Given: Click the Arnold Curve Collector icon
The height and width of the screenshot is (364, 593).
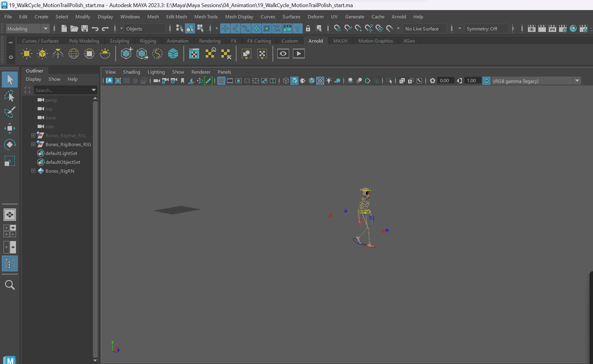Looking at the screenshot, I should [157, 54].
